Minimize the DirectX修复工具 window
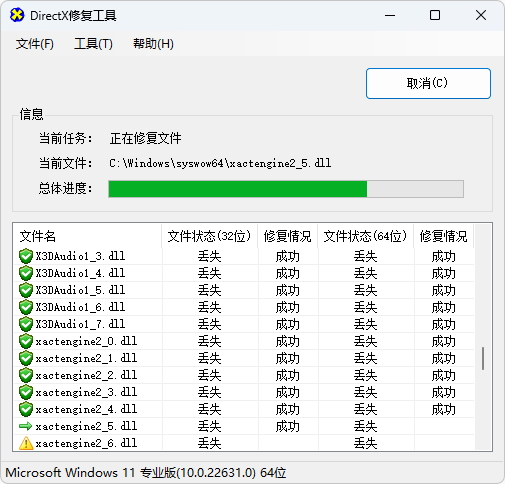This screenshot has height=484, width=505. (x=390, y=15)
